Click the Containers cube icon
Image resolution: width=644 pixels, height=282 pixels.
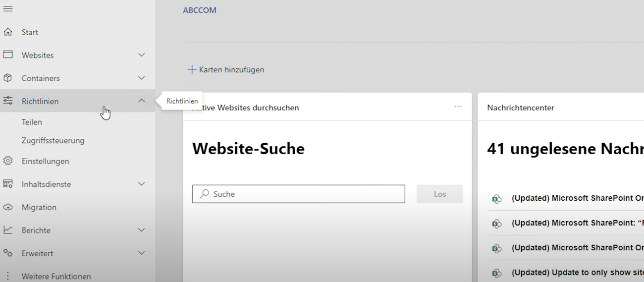[x=8, y=78]
